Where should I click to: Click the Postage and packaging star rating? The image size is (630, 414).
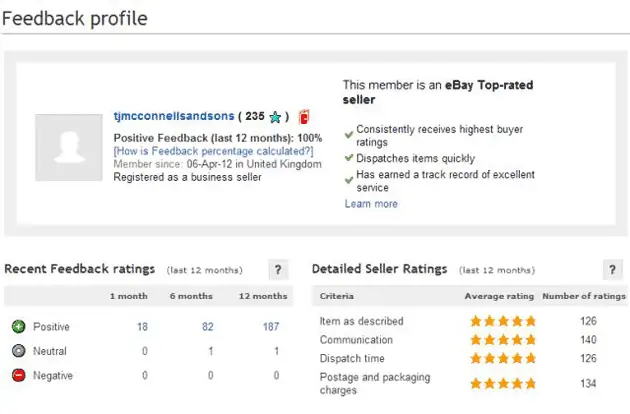pyautogui.click(x=503, y=383)
